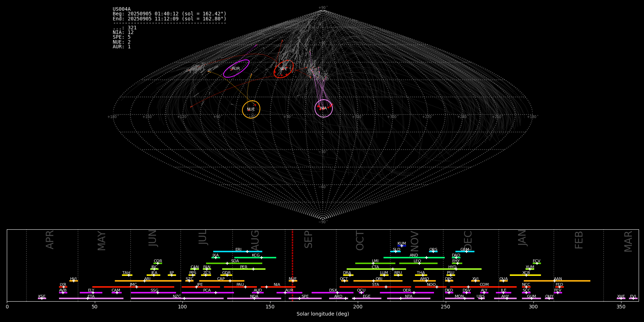
Task: Click the KUM shower bar in the timeline
Action: [402, 246]
